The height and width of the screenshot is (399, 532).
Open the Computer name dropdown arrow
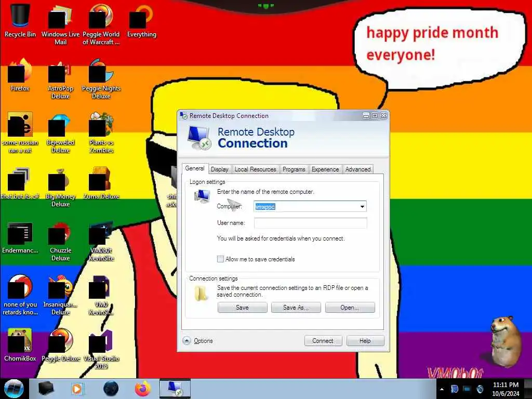(x=362, y=207)
